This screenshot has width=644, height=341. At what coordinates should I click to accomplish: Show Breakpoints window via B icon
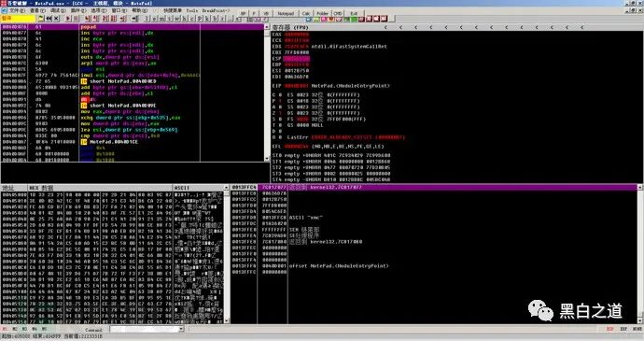click(x=215, y=19)
